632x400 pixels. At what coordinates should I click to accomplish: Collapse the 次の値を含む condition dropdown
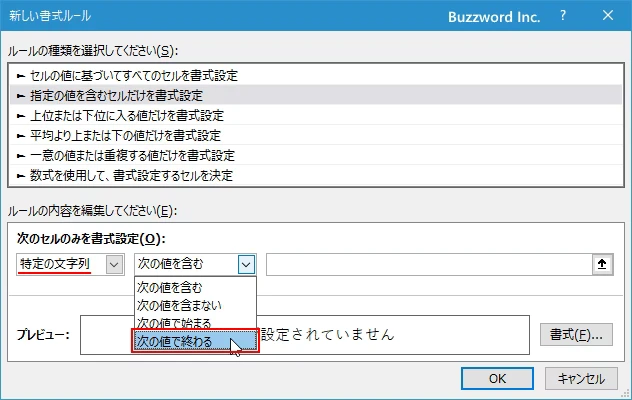point(246,265)
